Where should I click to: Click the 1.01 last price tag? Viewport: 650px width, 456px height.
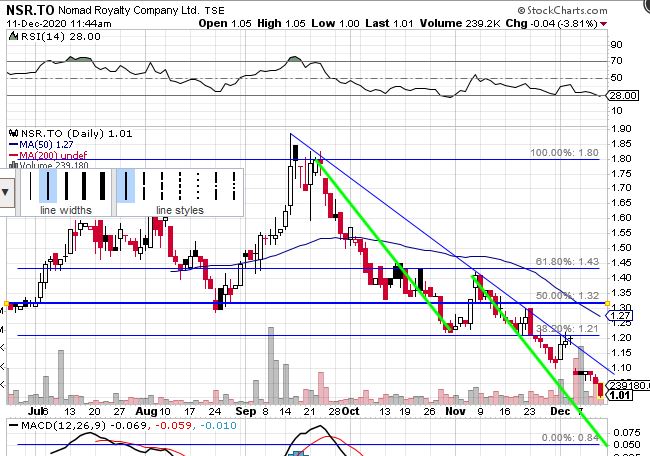pyautogui.click(x=620, y=395)
